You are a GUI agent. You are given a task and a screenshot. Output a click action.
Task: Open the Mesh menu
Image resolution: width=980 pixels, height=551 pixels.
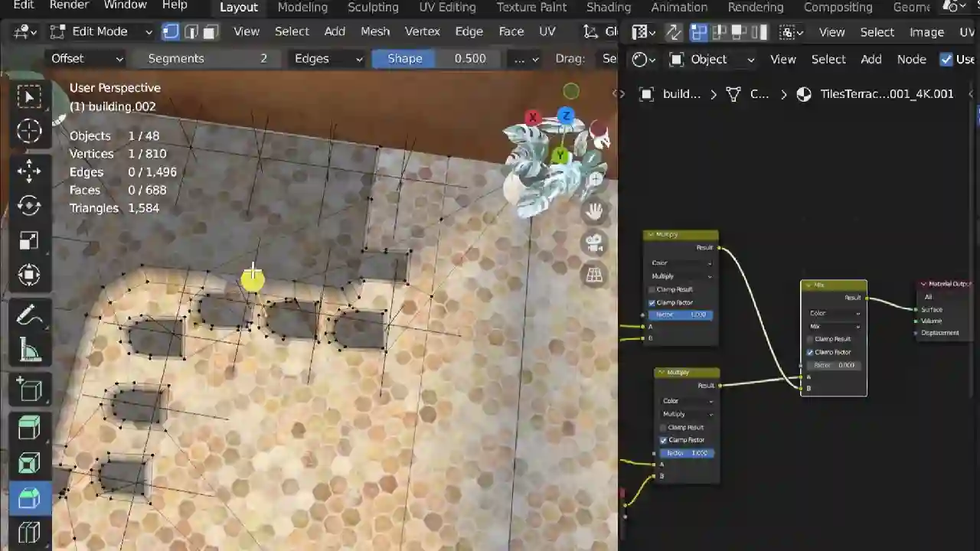pyautogui.click(x=375, y=31)
